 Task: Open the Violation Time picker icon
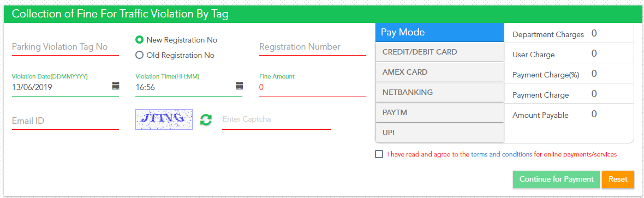(239, 86)
